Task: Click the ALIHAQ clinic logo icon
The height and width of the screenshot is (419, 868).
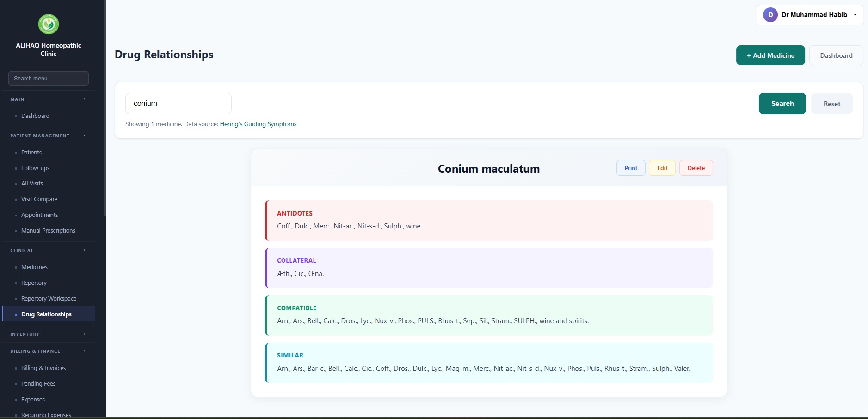Action: (49, 24)
